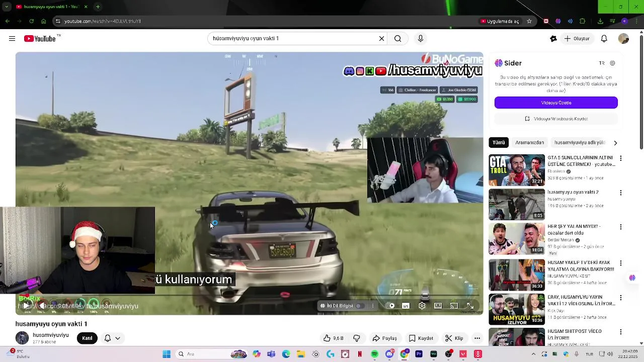Cast video with the cast icon
The height and width of the screenshot is (362, 644).
pos(454,306)
